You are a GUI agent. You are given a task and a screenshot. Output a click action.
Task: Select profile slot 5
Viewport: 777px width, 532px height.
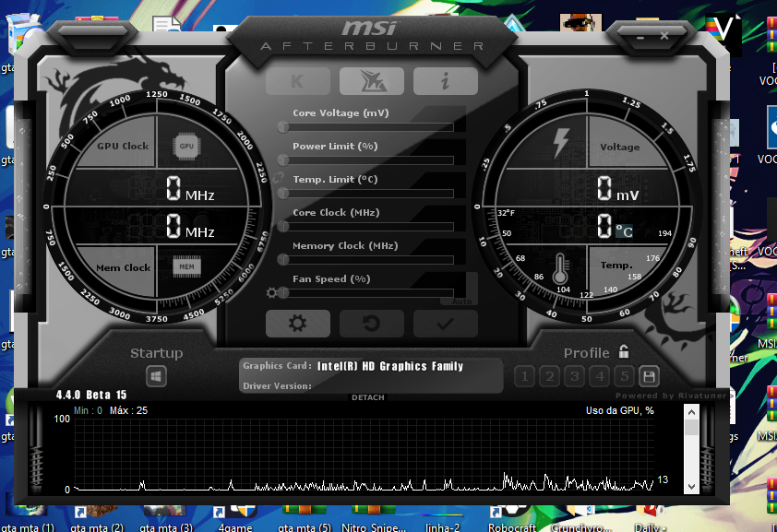625,376
